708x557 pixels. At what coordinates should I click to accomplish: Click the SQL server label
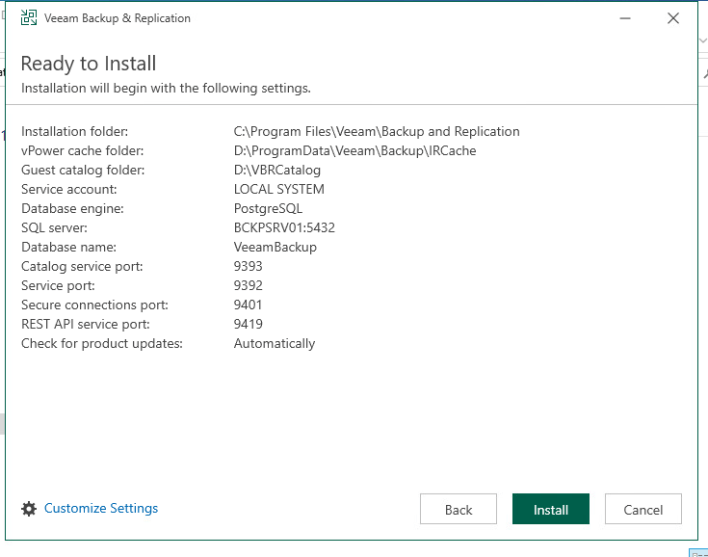(54, 227)
